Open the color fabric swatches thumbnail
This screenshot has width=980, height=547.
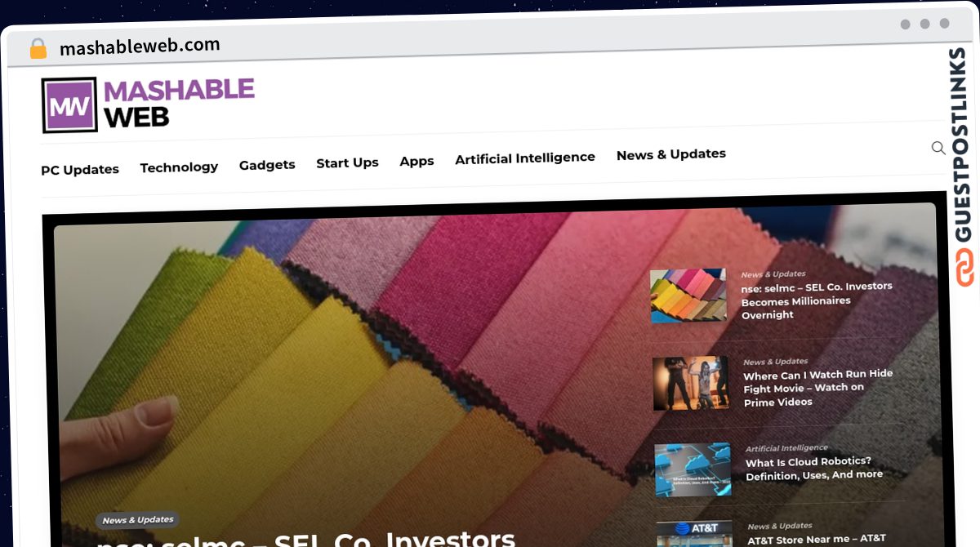pyautogui.click(x=688, y=295)
